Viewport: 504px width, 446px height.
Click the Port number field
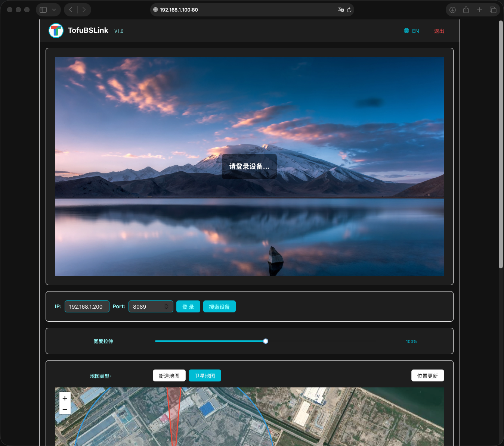tap(151, 306)
